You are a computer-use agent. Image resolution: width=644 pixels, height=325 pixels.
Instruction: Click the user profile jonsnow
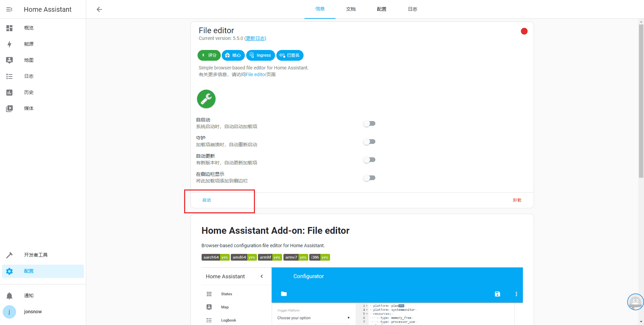pos(33,312)
